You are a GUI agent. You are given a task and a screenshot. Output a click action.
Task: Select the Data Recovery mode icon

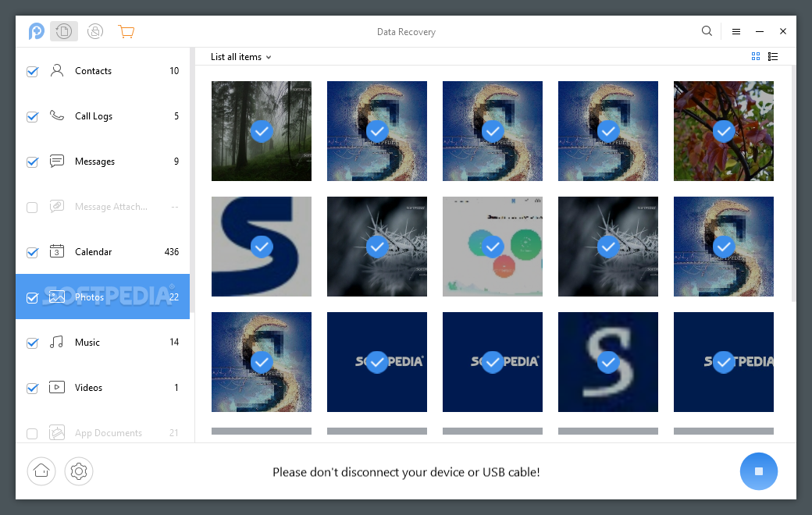coord(64,31)
